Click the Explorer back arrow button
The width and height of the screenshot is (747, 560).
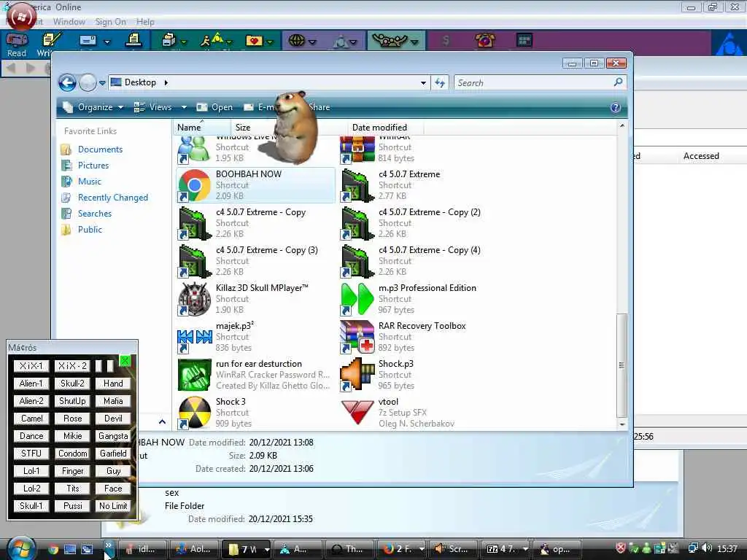pos(67,83)
